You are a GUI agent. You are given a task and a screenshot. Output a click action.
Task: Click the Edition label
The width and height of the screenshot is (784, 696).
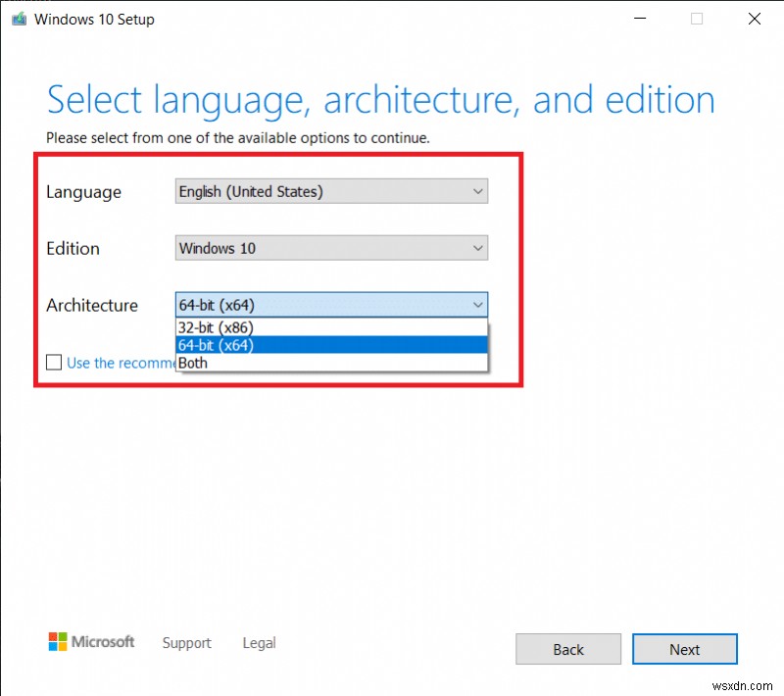72,248
